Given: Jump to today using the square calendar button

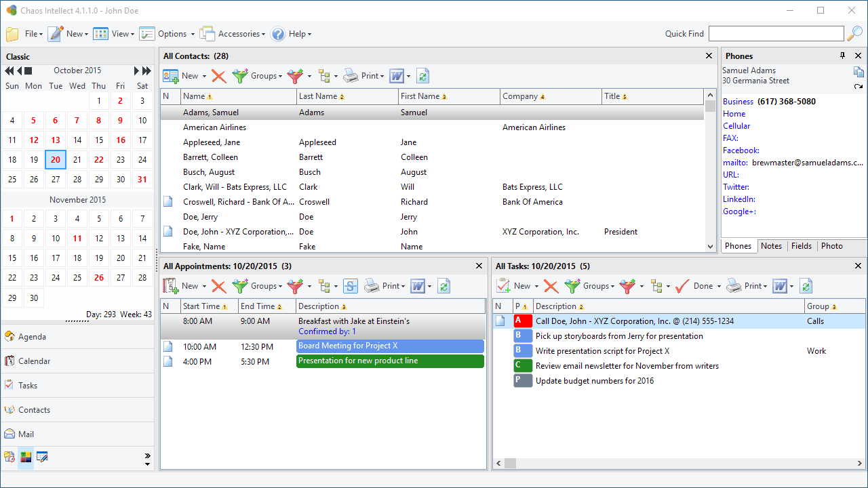Looking at the screenshot, I should (x=28, y=70).
